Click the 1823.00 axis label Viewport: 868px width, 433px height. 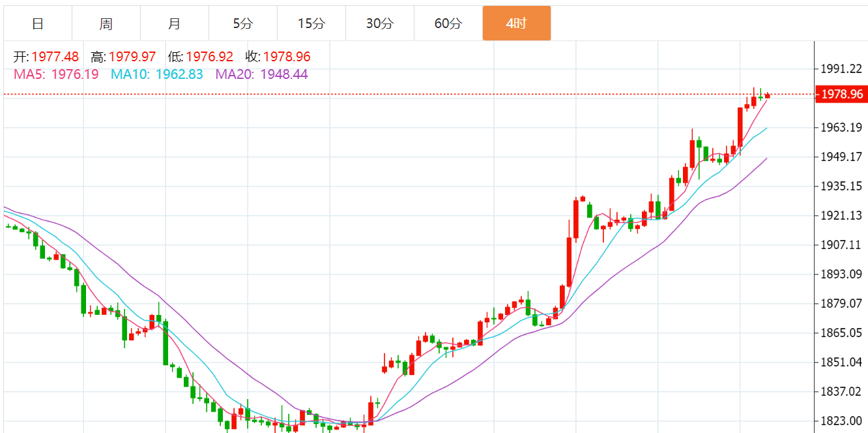[841, 421]
